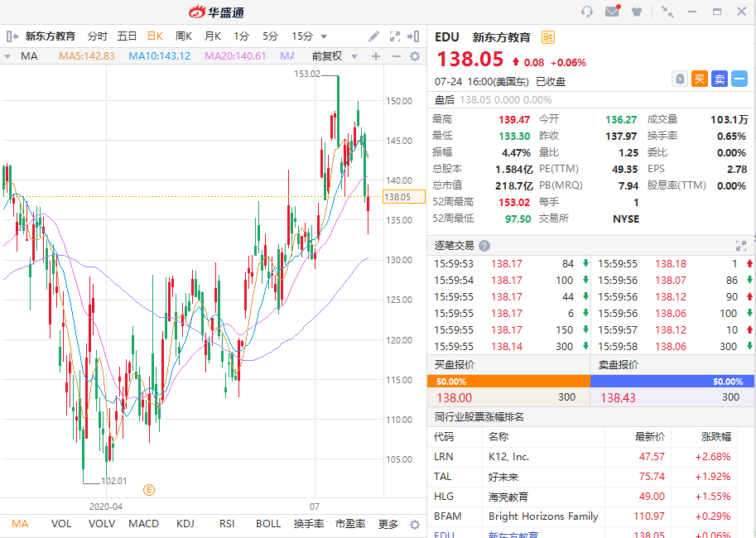Set price alert bell icon
756x538 pixels.
tap(679, 79)
